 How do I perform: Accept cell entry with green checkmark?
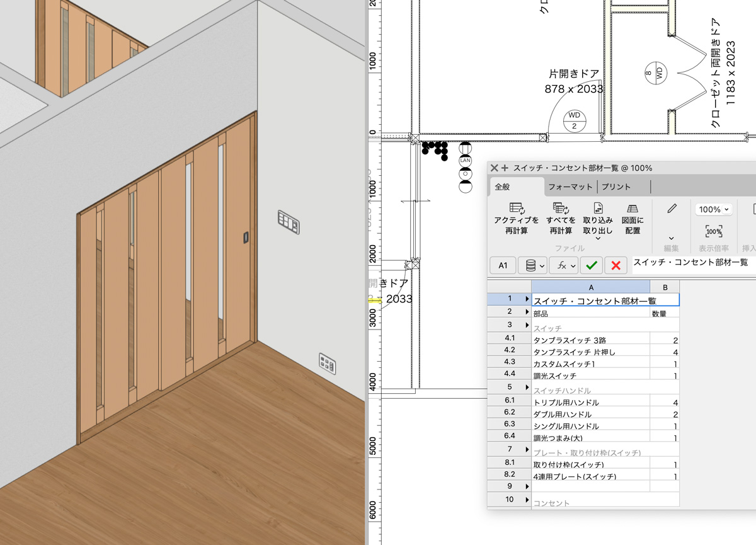pos(591,265)
